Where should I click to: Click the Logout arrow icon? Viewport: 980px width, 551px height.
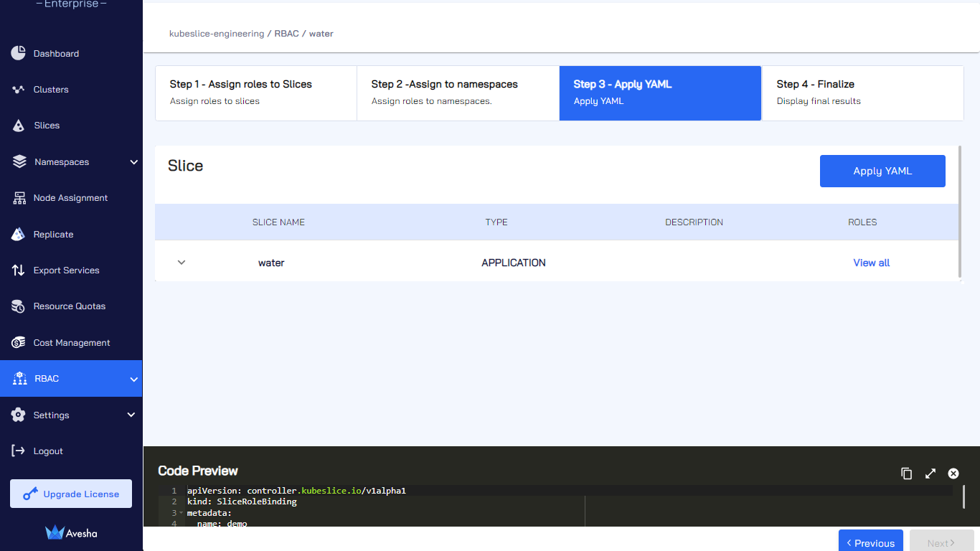point(19,451)
